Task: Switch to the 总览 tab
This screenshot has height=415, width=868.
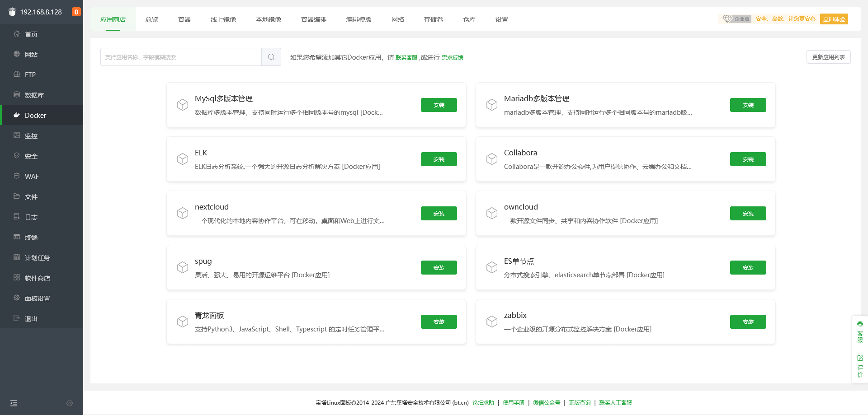Action: [x=152, y=19]
